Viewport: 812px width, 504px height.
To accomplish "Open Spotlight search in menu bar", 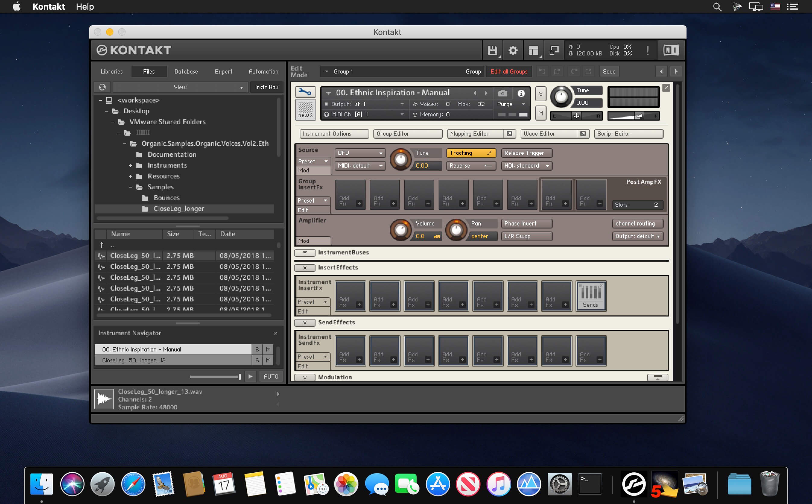I will click(717, 7).
